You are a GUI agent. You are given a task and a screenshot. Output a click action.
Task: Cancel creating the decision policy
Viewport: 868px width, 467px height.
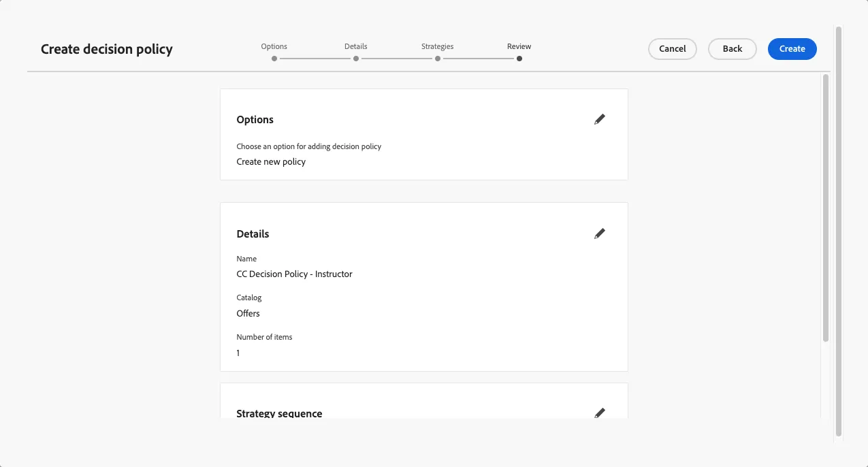click(673, 49)
